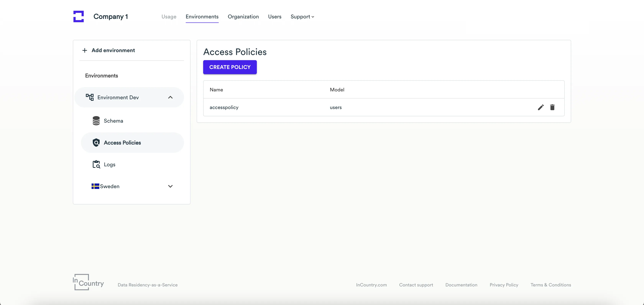644x305 pixels.
Task: Follow the Contact support footer link
Action: 416,285
